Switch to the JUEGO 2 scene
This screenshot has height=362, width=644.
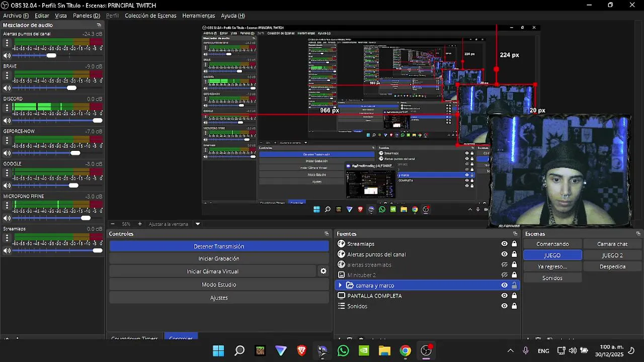[x=612, y=255]
